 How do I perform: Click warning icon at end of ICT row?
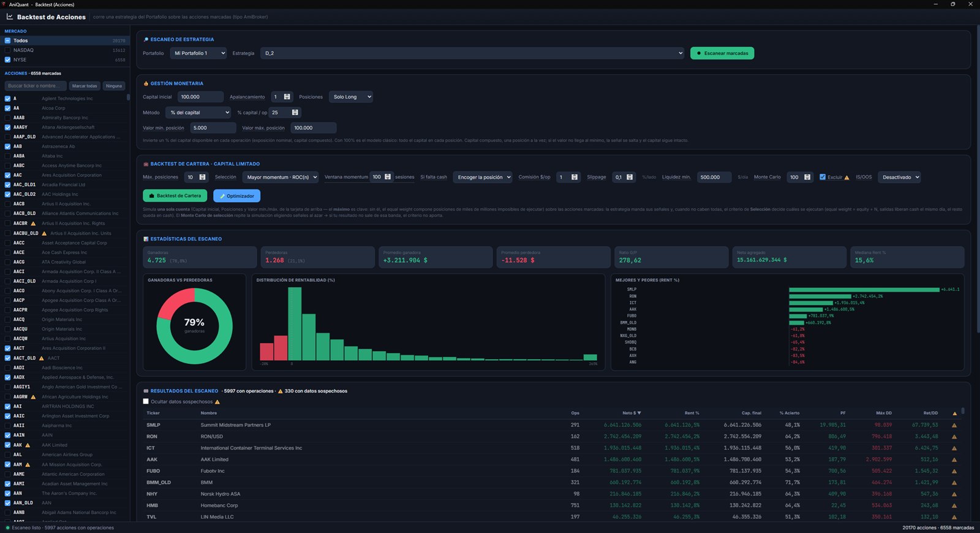point(954,448)
